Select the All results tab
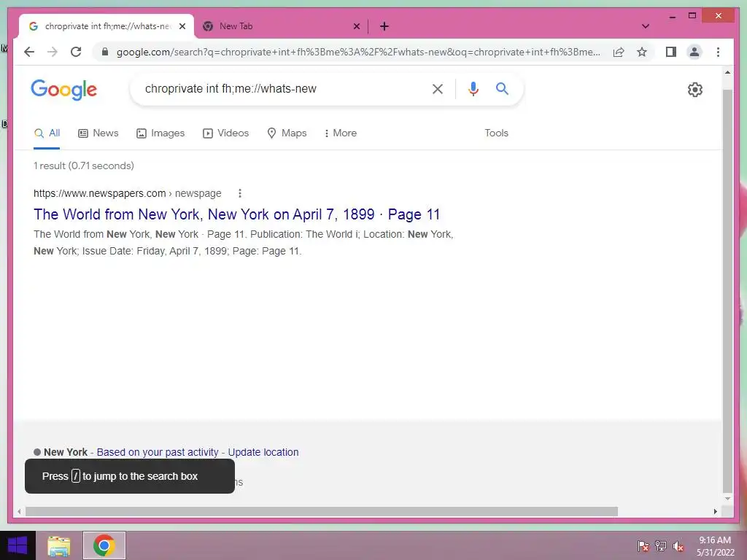 coord(47,133)
